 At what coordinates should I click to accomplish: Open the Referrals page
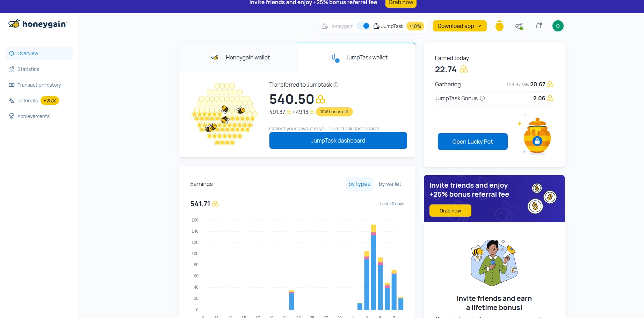[39, 101]
